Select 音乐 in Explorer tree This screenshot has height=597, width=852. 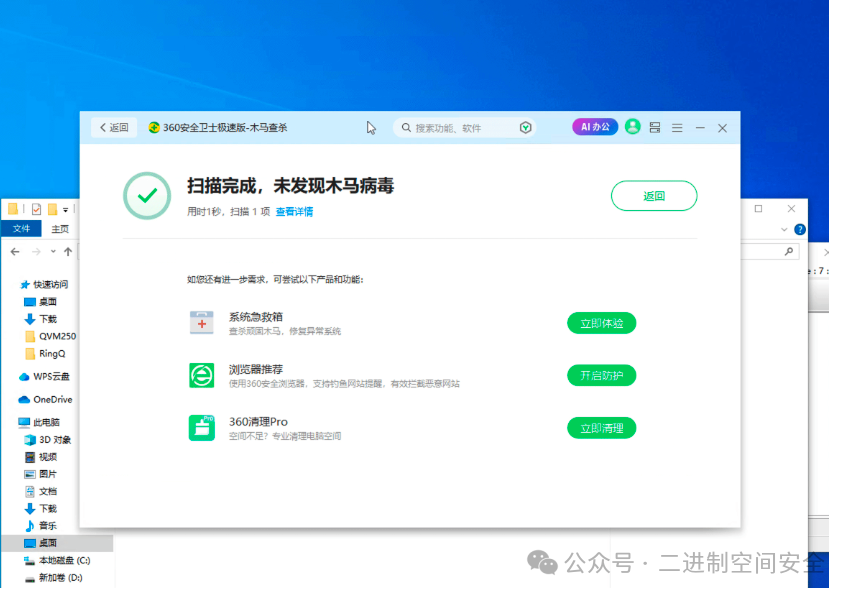(41, 525)
